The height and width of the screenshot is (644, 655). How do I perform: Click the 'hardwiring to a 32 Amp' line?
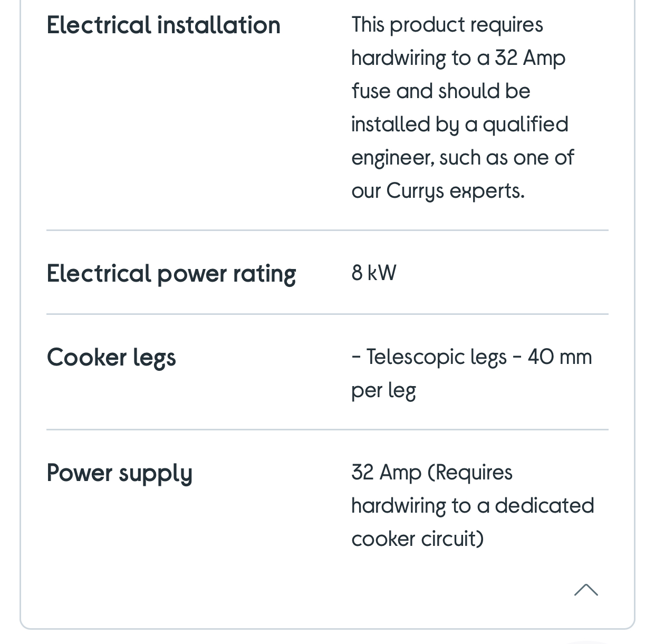pos(458,58)
